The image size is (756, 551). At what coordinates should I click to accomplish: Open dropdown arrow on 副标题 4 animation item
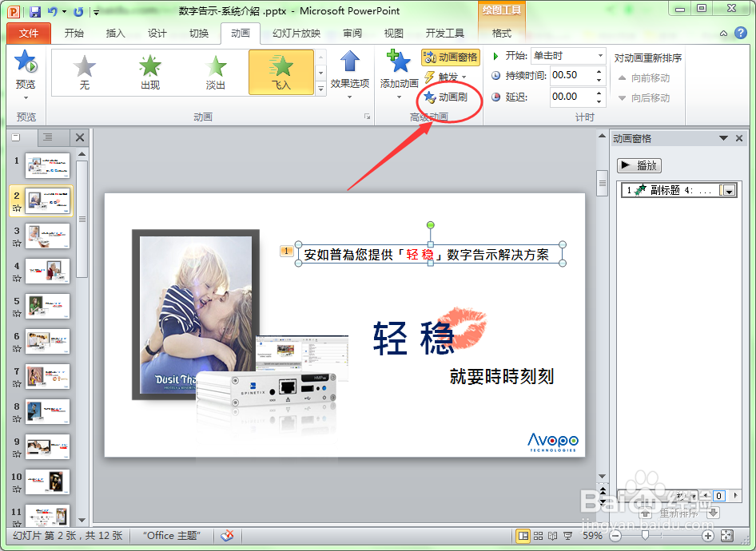[729, 191]
